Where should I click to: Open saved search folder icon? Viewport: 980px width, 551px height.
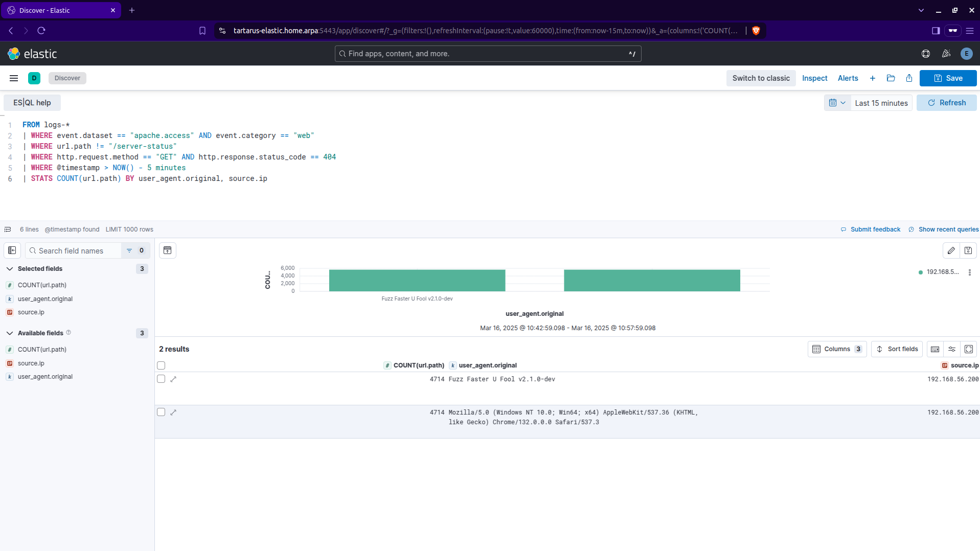tap(891, 78)
